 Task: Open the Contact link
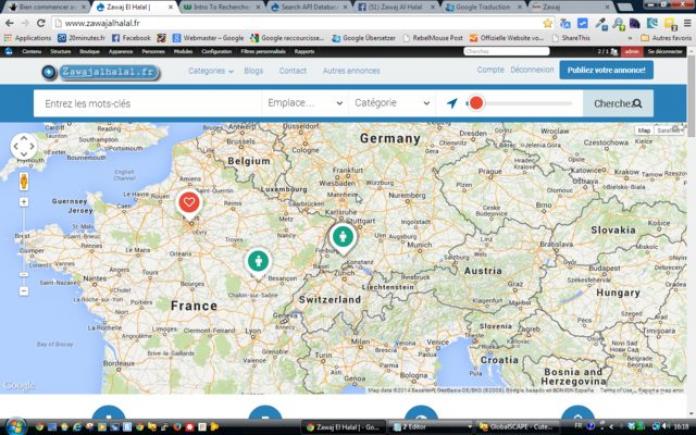293,71
